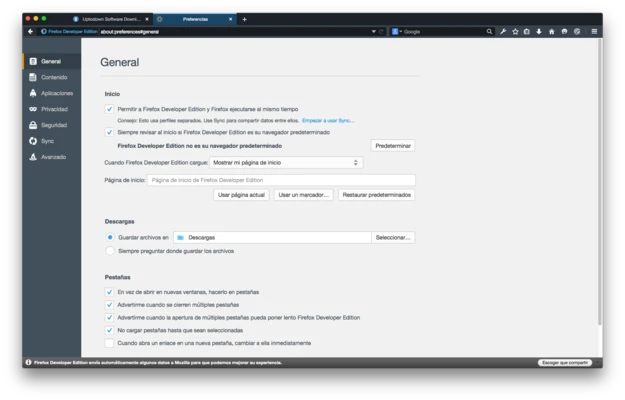Switch to the Uptodown Software Download tab

pos(110,19)
